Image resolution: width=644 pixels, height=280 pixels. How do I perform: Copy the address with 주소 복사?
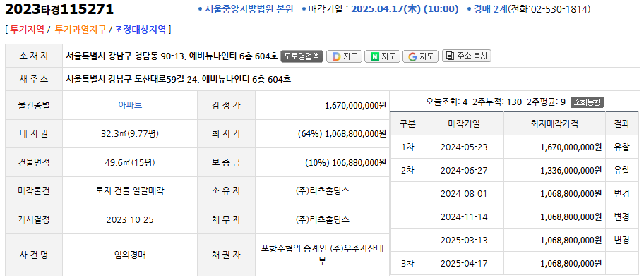467,56
